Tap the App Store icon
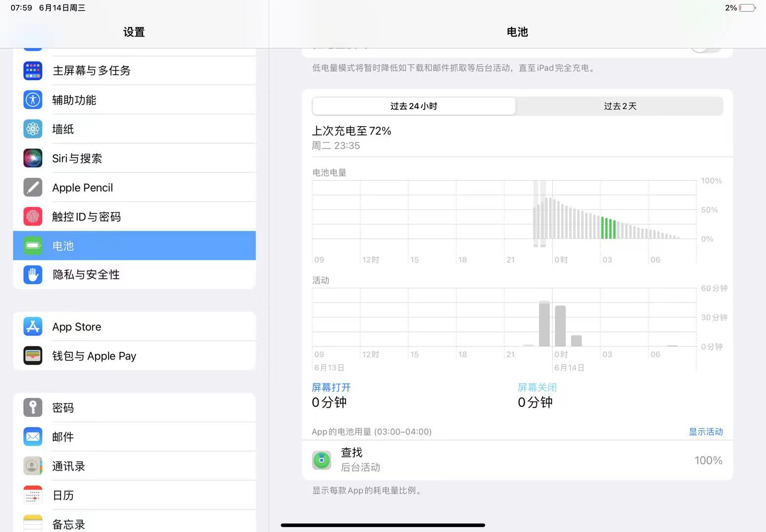766x532 pixels. (33, 327)
